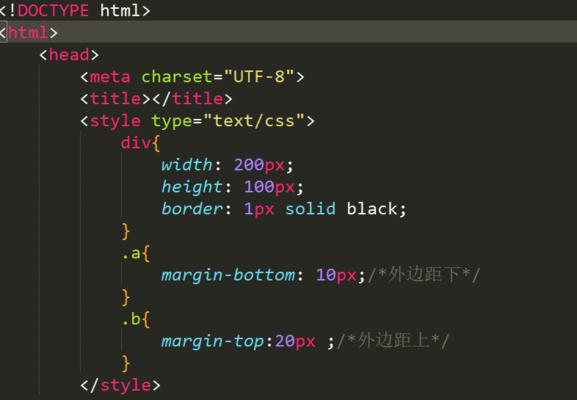
Task: Click the closing /title tag
Action: [192, 99]
